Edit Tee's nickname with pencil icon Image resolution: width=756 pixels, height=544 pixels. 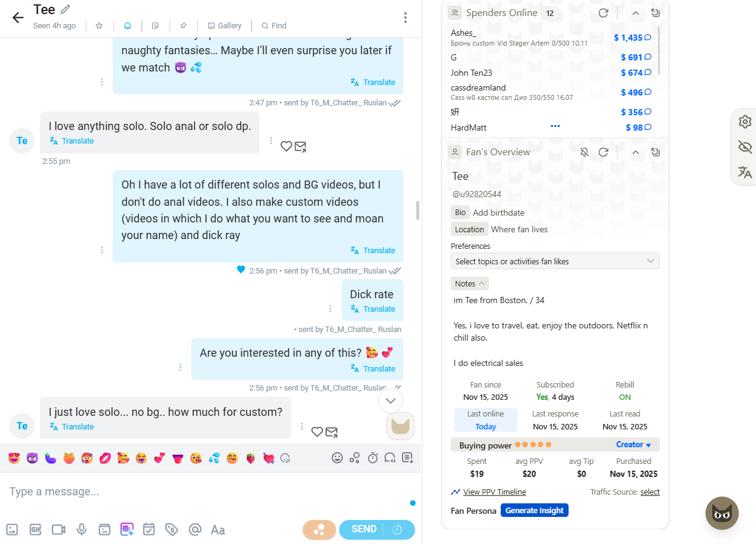click(x=65, y=9)
